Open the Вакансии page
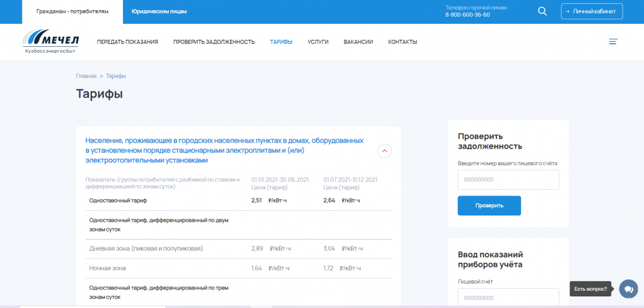 [x=358, y=42]
